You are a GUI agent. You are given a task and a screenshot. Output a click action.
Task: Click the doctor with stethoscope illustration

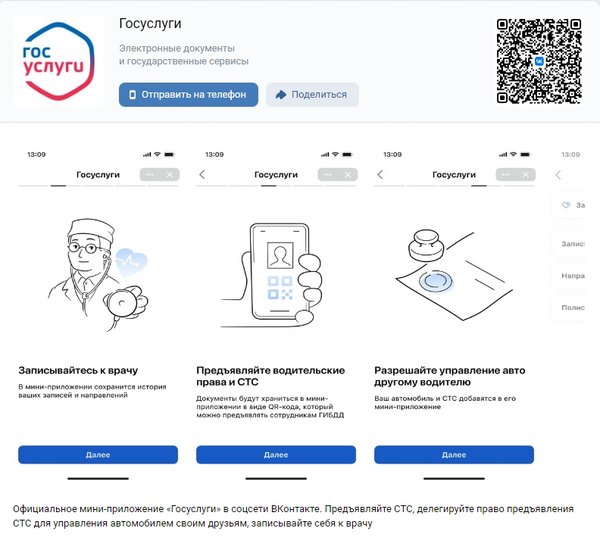pyautogui.click(x=98, y=274)
